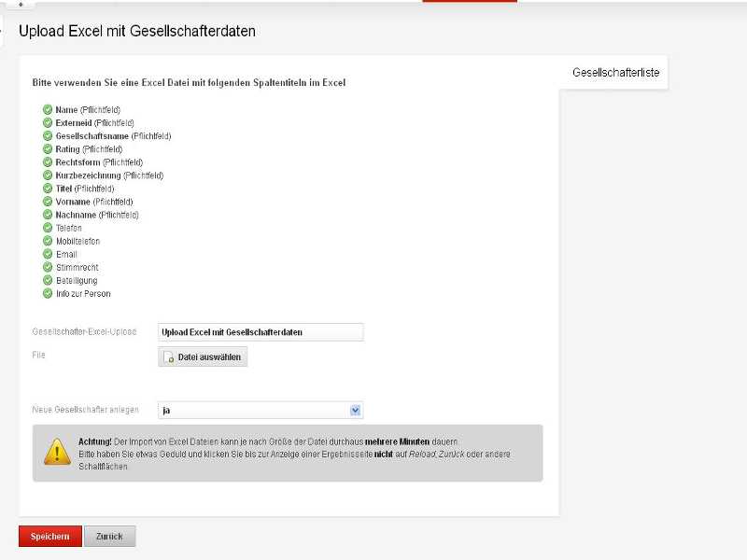Screen dimensions: 747x560
Task: Click the yellow warning triangle icon
Action: 57,452
